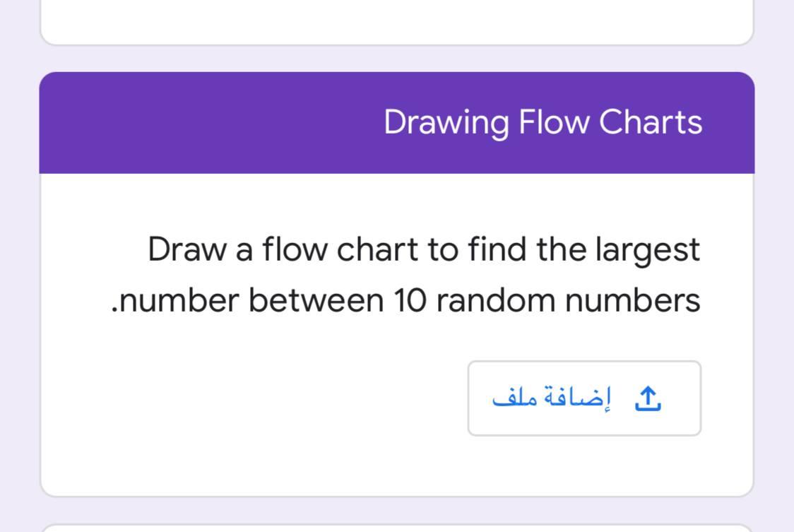Select the upload icon inside the add-file button
This screenshot has height=532, width=794.
click(650, 398)
